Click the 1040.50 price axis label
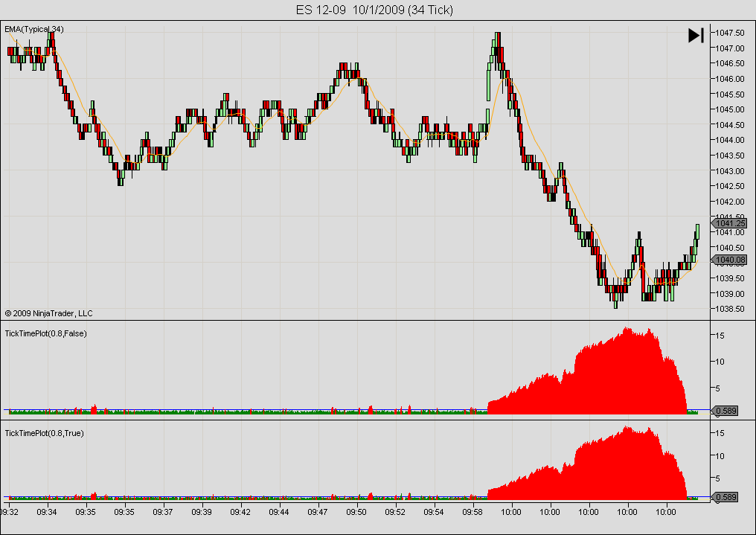The height and width of the screenshot is (535, 756). tap(729, 248)
